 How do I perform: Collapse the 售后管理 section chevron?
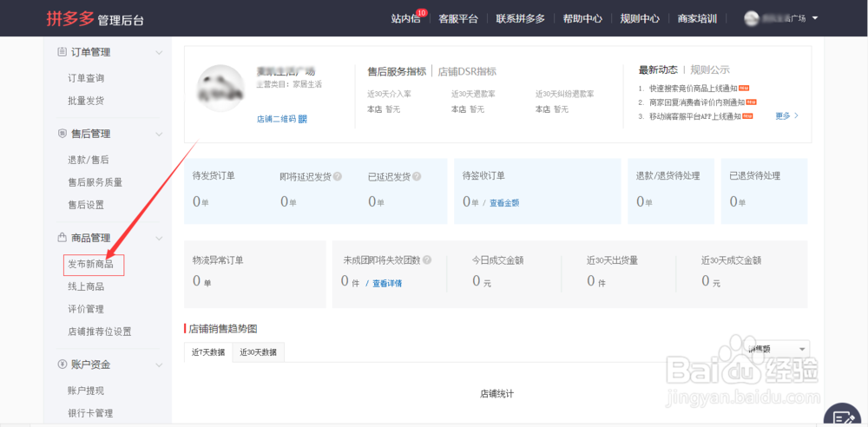pyautogui.click(x=159, y=134)
